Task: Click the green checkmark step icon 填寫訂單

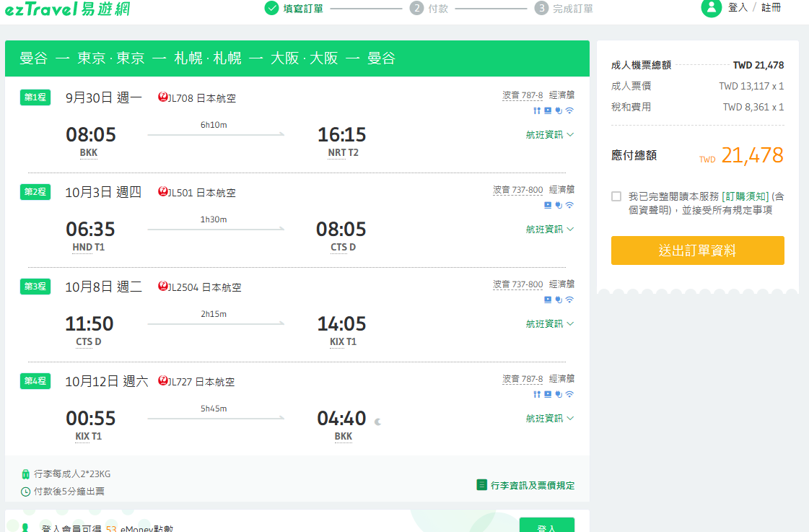Action: (x=271, y=8)
